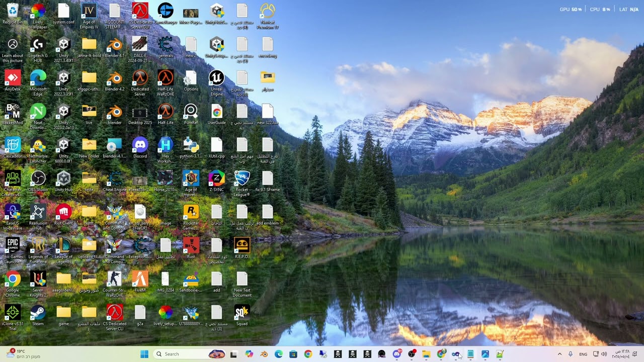Click the Microsoft Edge desktop shortcut
The height and width of the screenshot is (362, 644).
(38, 83)
